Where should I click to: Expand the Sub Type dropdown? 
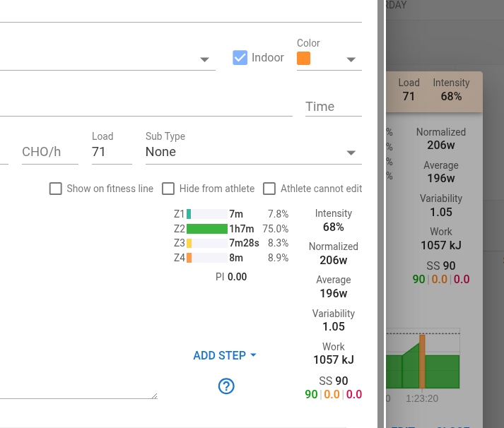(351, 153)
